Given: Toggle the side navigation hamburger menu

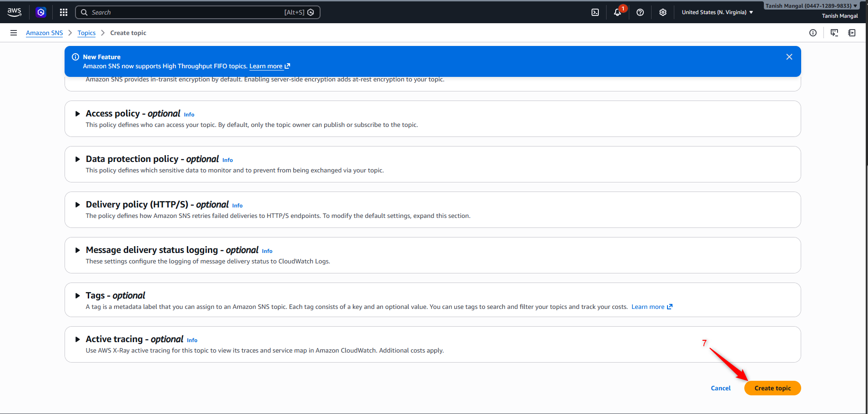Looking at the screenshot, I should 14,33.
